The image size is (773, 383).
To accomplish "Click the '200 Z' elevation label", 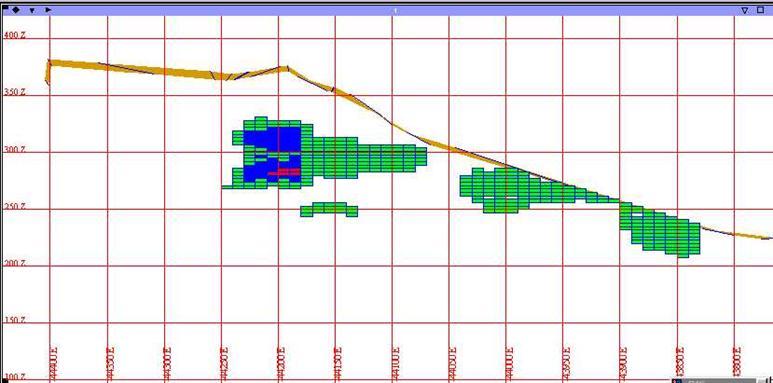I will click(14, 263).
